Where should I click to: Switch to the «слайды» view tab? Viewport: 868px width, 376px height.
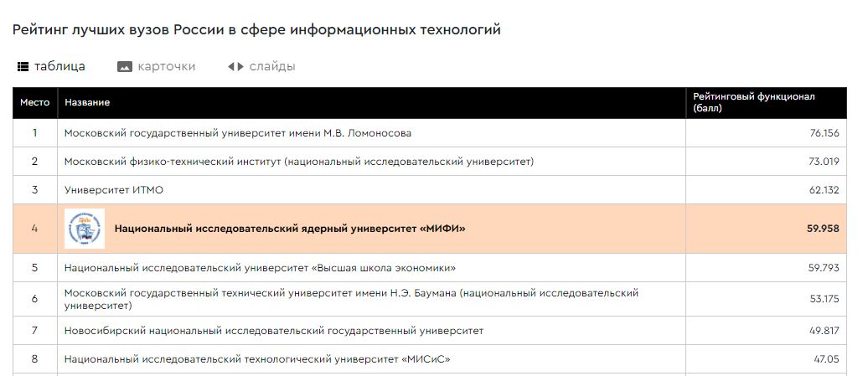(x=261, y=67)
